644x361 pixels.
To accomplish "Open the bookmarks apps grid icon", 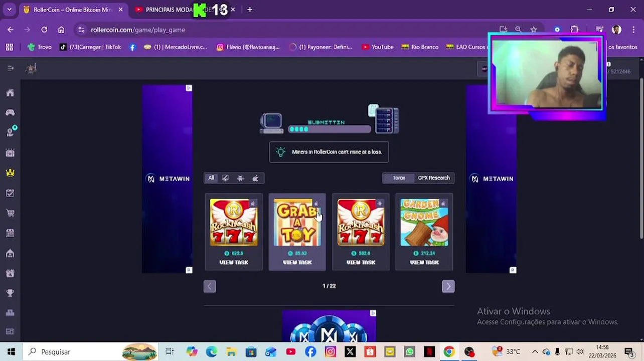I will (9, 47).
